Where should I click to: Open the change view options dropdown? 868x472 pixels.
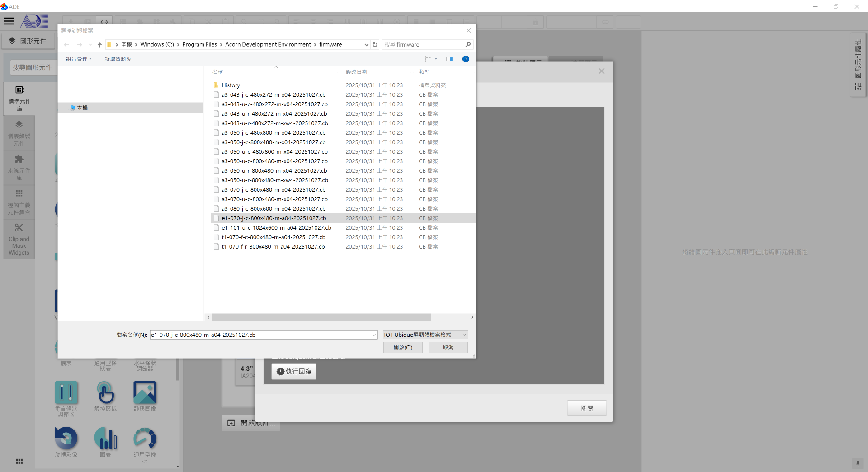(x=436, y=59)
